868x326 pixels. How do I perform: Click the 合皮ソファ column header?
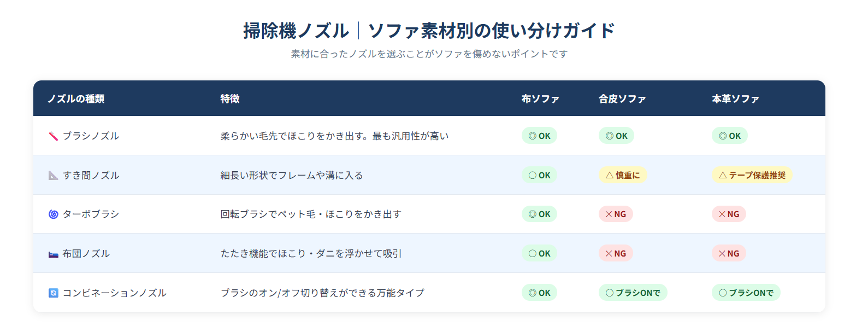pos(622,99)
